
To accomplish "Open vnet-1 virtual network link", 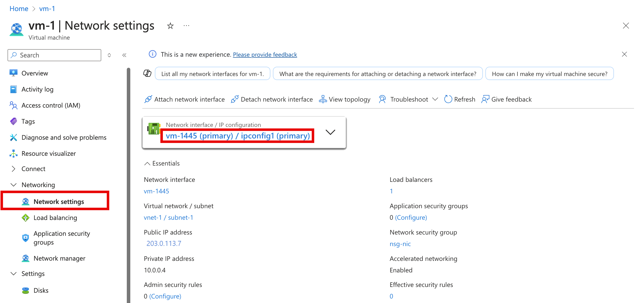I will (153, 217).
